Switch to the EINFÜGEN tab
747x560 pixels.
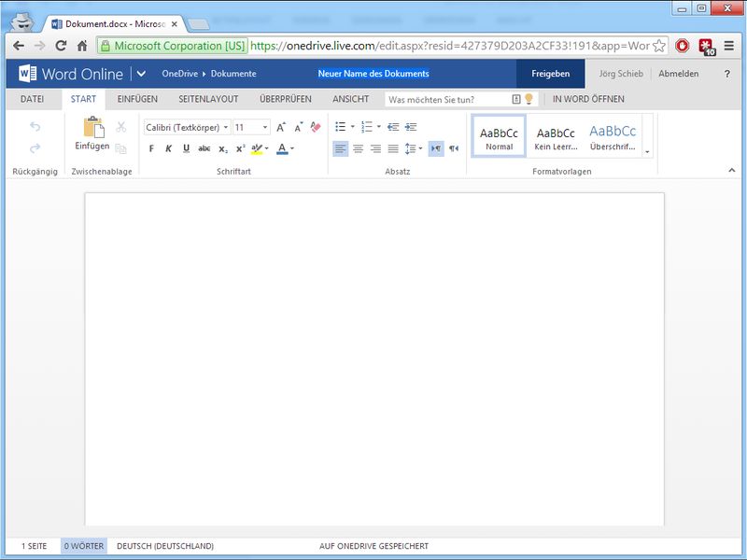pyautogui.click(x=137, y=99)
